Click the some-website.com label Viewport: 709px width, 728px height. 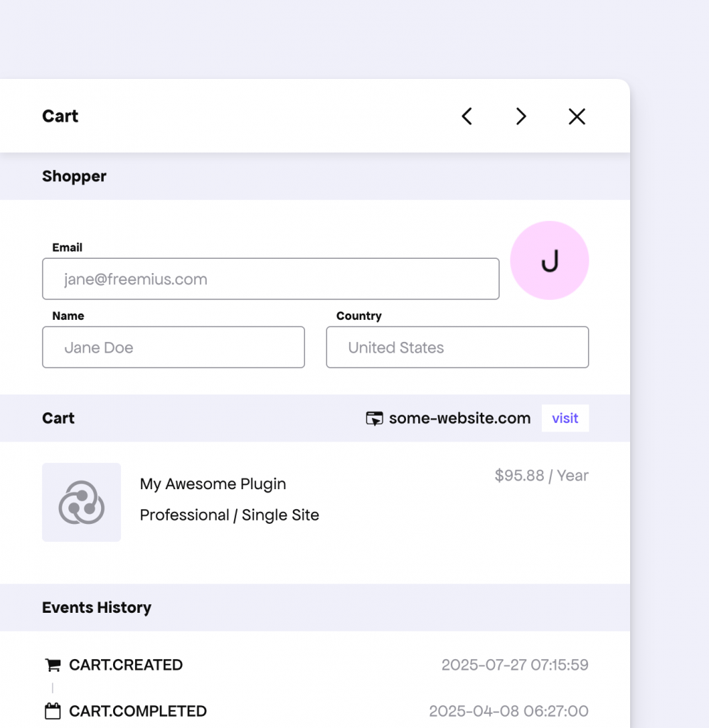[459, 418]
